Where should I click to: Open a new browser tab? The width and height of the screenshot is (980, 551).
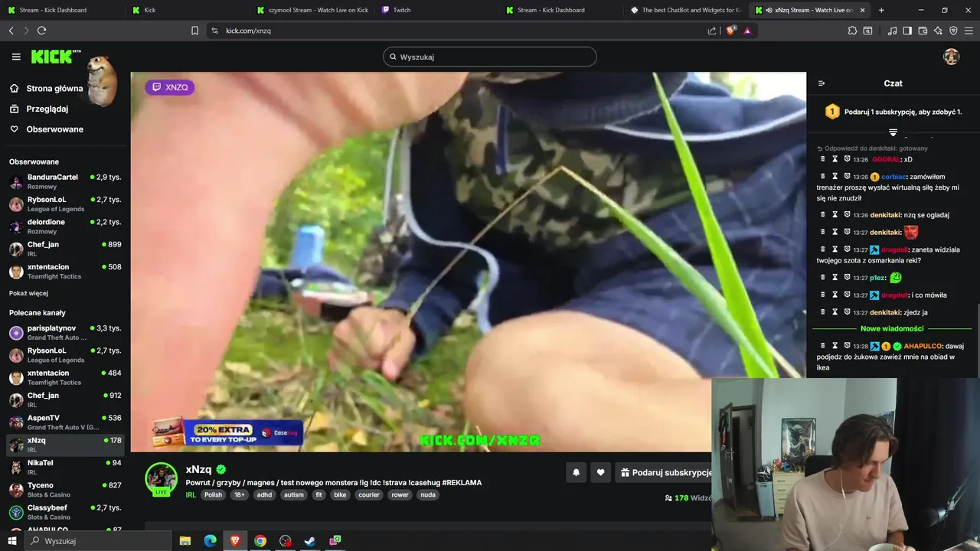[x=881, y=10]
